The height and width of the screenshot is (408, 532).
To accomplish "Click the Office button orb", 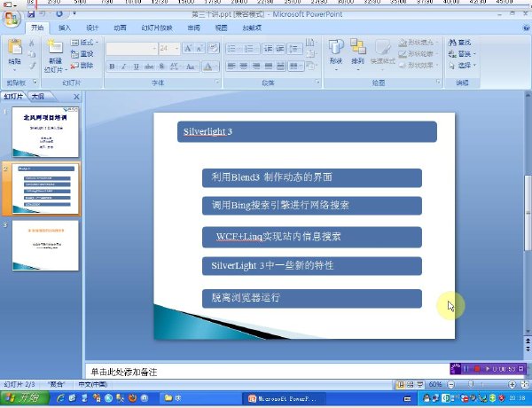I will point(12,19).
